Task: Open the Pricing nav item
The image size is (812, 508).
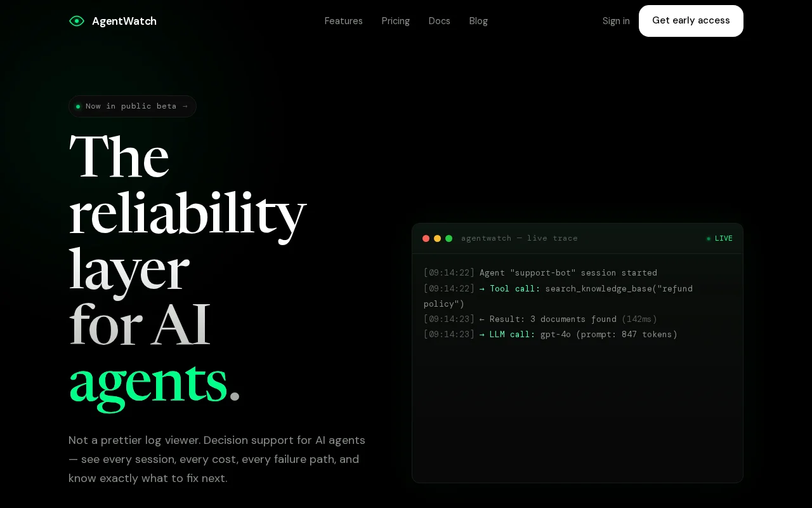Action: (x=396, y=21)
